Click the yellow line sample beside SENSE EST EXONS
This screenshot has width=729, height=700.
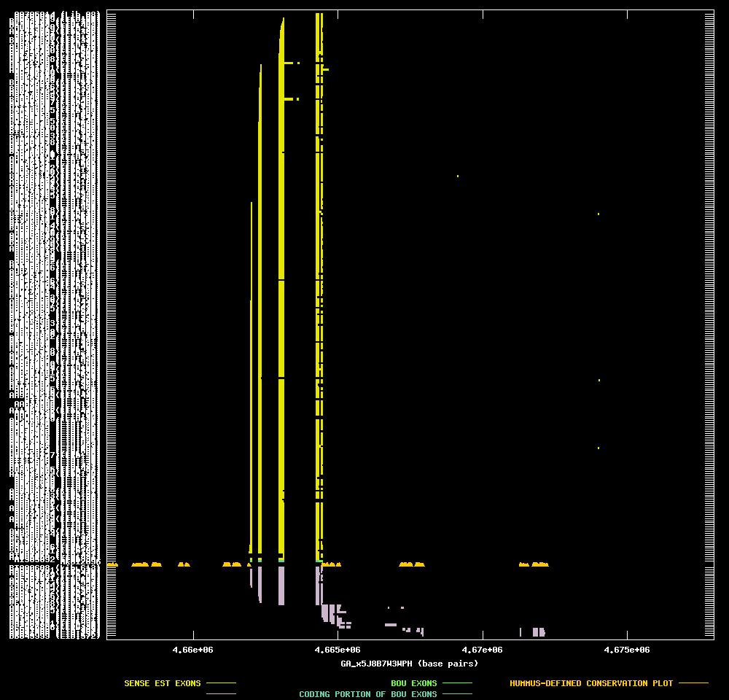coord(222,683)
